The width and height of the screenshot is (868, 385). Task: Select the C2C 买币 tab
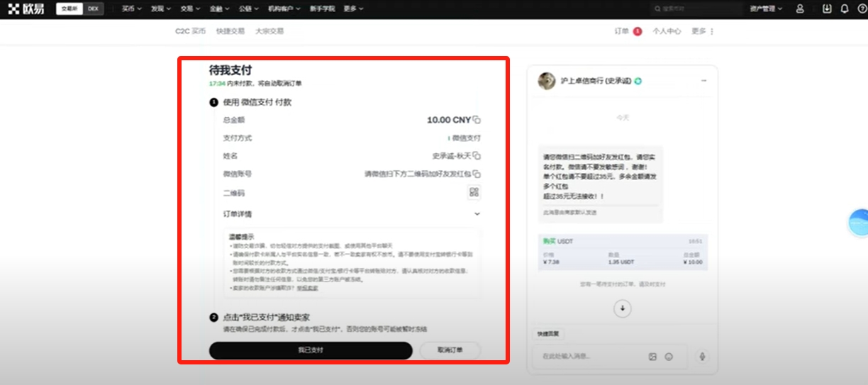click(x=190, y=31)
